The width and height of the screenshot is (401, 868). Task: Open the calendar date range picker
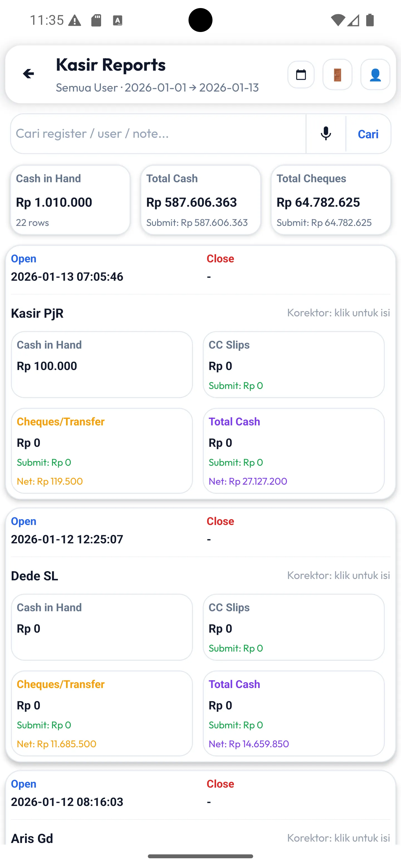point(301,75)
